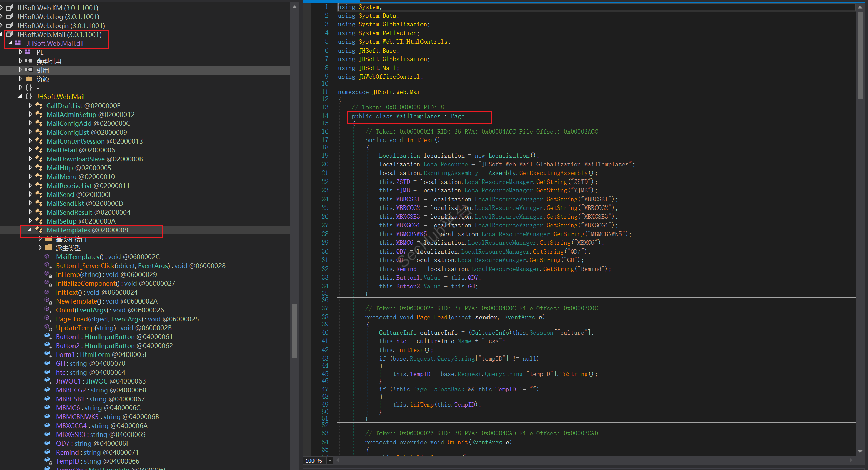Click the iniTemp method icon
Image resolution: width=868 pixels, height=470 pixels.
(48, 274)
